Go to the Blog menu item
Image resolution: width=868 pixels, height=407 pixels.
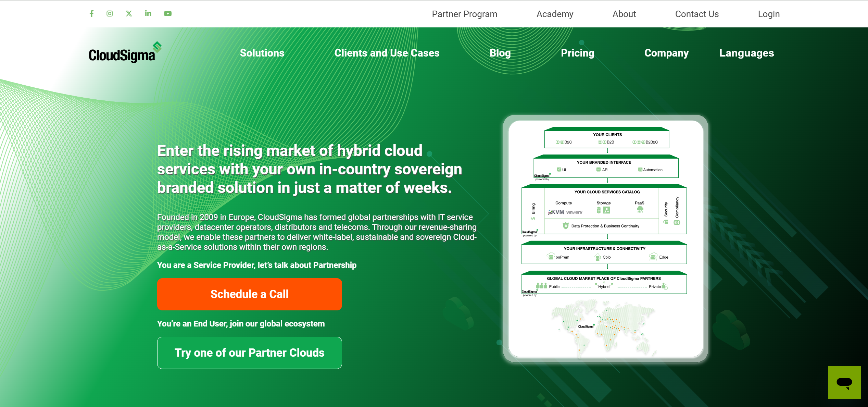click(x=500, y=53)
